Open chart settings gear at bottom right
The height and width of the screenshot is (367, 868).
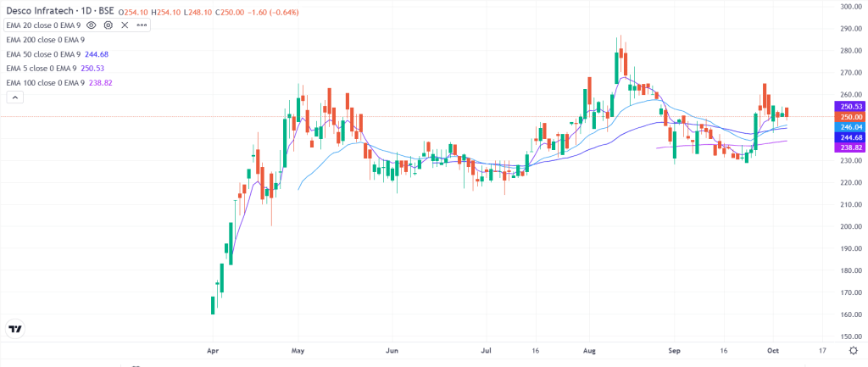coord(852,349)
